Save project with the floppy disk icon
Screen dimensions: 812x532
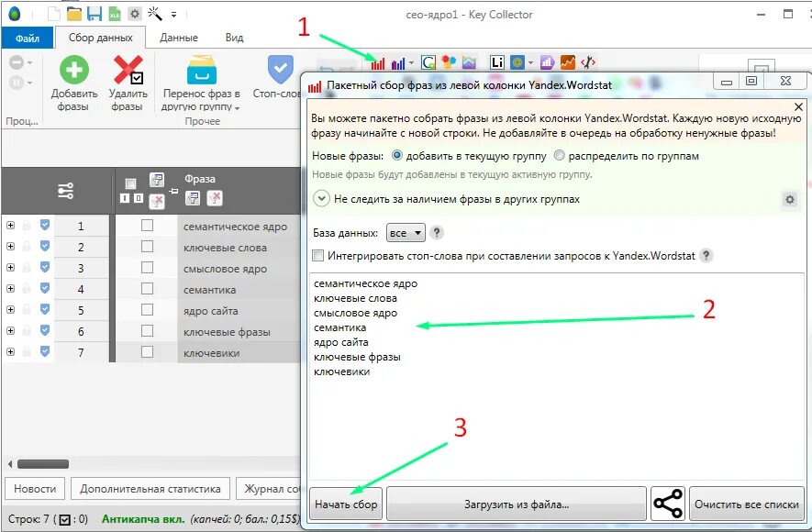[95, 14]
